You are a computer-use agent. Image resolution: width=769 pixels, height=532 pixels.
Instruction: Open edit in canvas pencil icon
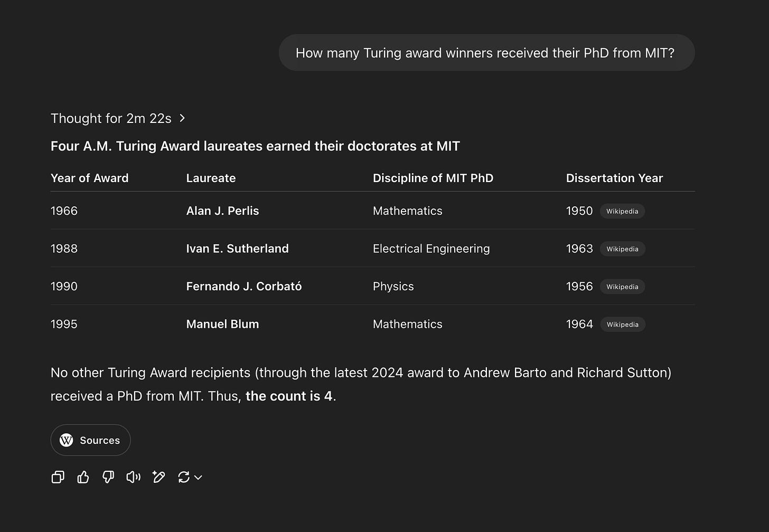pos(158,477)
